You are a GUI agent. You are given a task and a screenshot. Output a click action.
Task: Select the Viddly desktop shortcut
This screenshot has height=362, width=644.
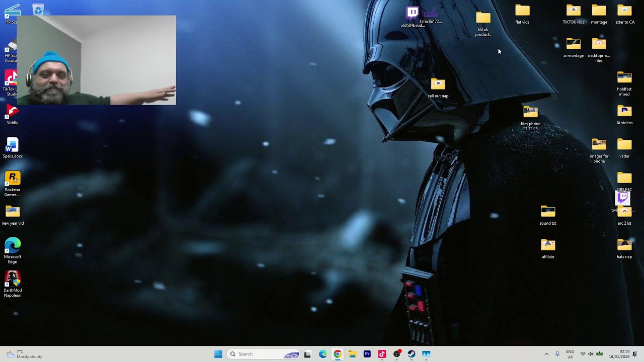click(x=13, y=115)
